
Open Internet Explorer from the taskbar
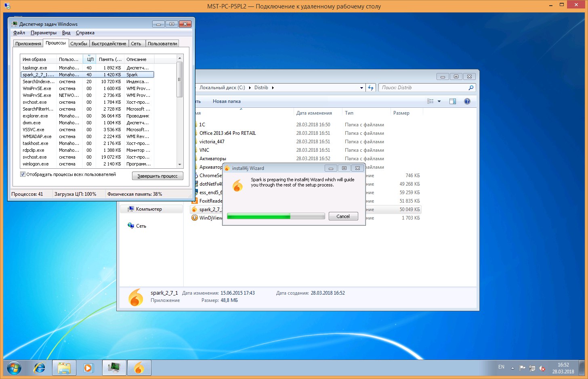pyautogui.click(x=40, y=368)
